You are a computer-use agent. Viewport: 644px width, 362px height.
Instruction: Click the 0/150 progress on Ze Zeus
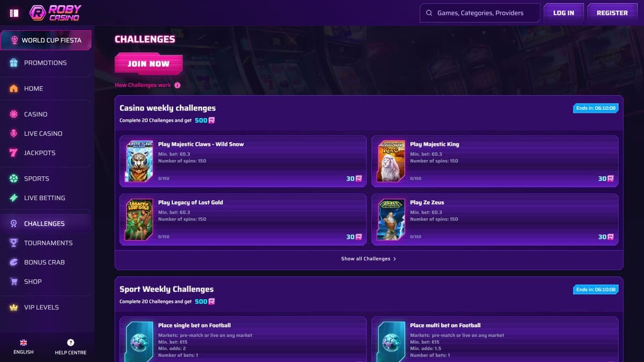pos(416,237)
